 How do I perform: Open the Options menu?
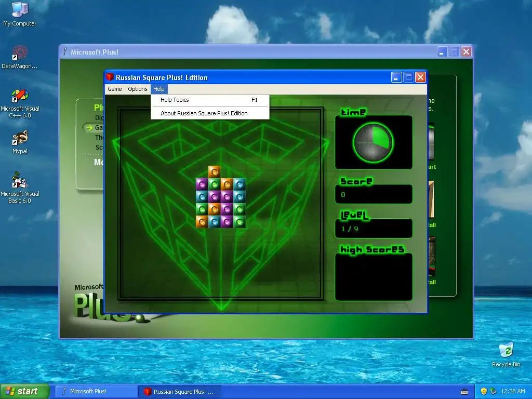[137, 89]
